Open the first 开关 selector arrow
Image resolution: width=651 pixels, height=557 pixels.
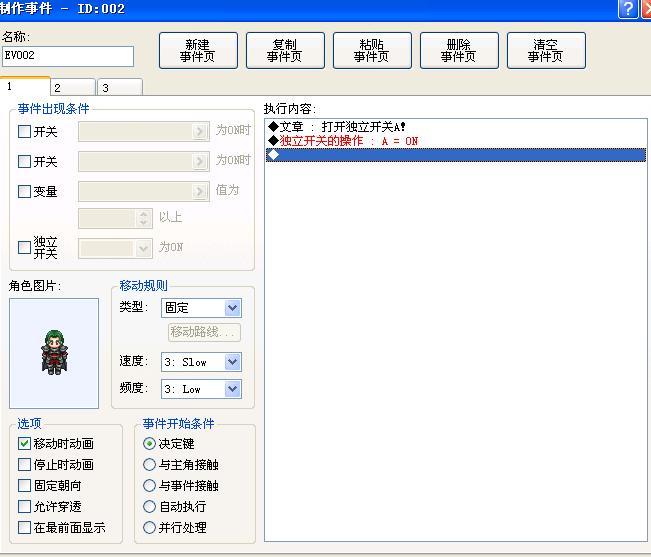pos(200,131)
